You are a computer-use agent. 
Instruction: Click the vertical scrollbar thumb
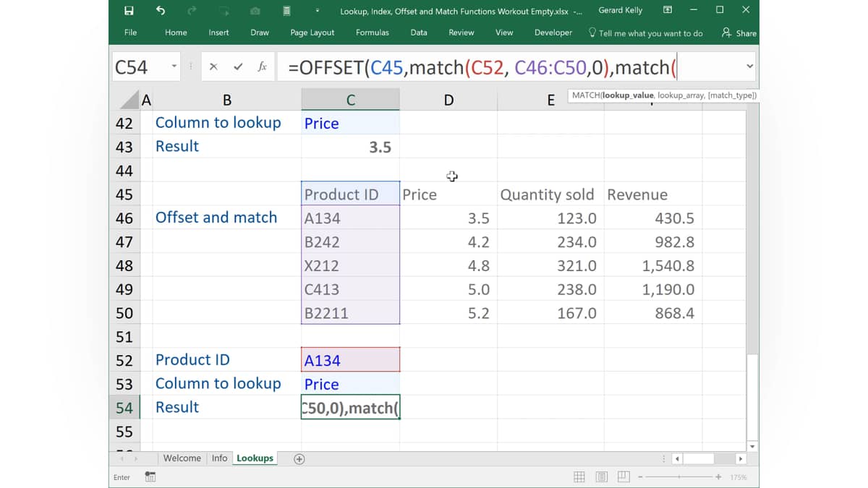pos(752,398)
